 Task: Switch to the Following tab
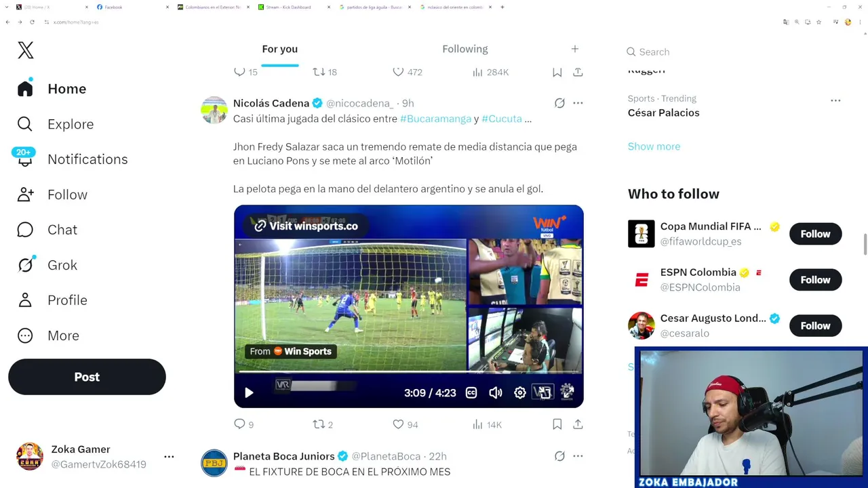[x=465, y=49]
